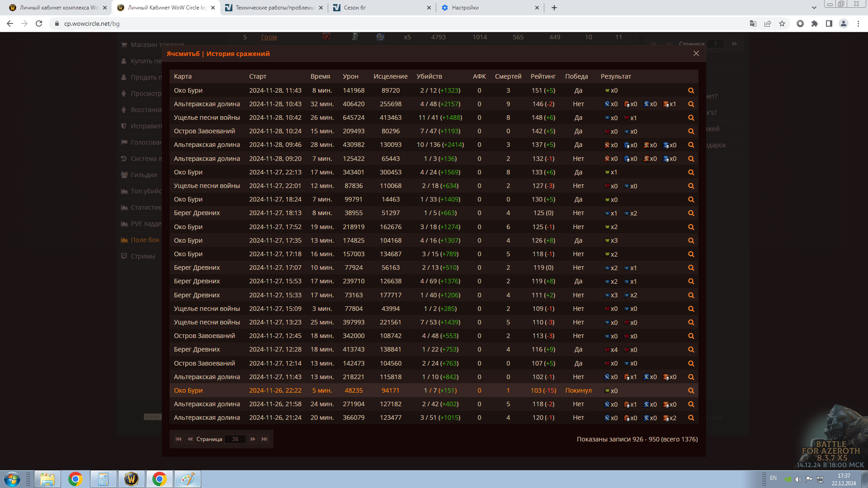Click the Windows Start button
Image resolution: width=868 pixels, height=488 pixels.
(x=12, y=479)
